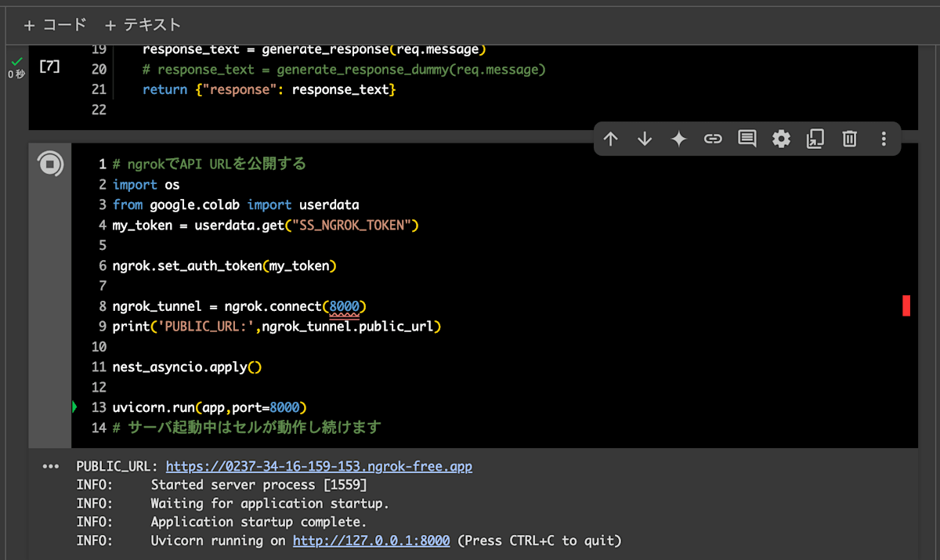Click 'return {"response": response_text}' line
Viewport: 940px width, 560px height.
pos(269,90)
